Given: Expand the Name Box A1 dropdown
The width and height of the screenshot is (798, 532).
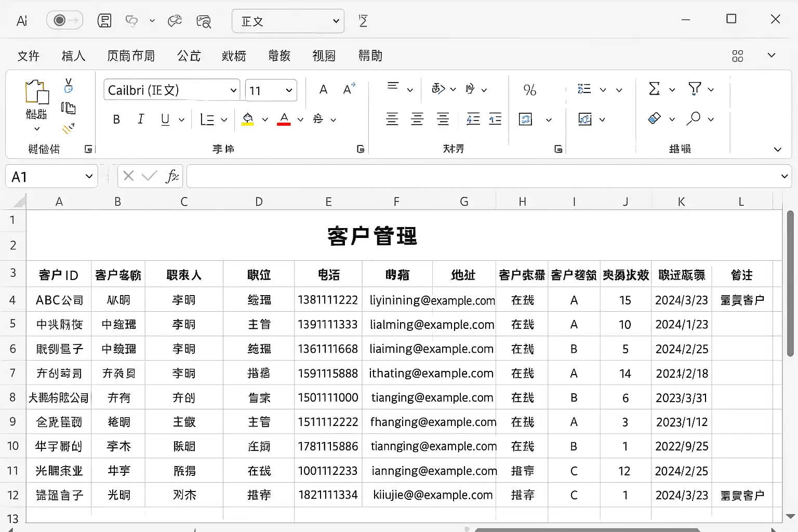Looking at the screenshot, I should point(89,177).
